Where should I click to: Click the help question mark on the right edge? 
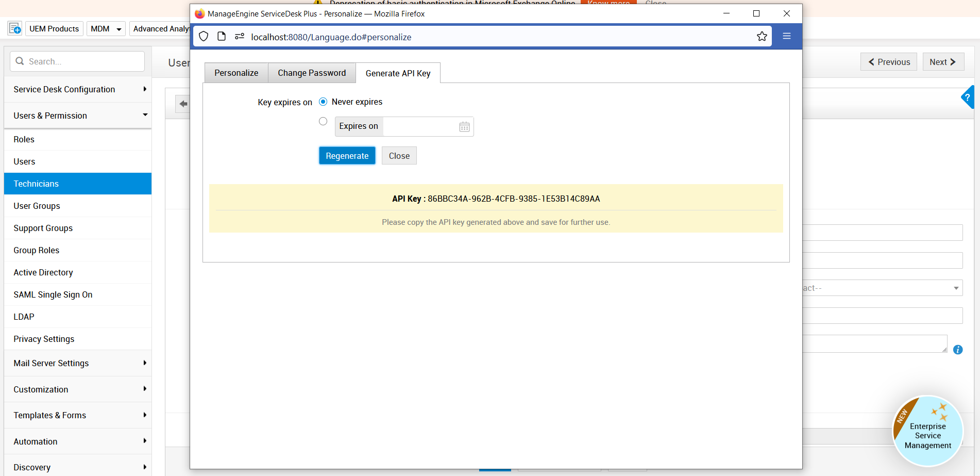(968, 97)
